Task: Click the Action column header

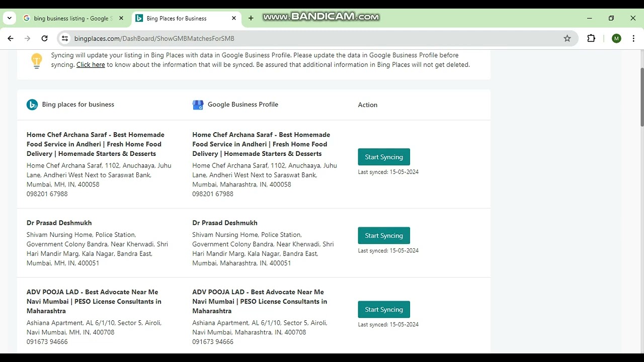Action: click(x=368, y=105)
